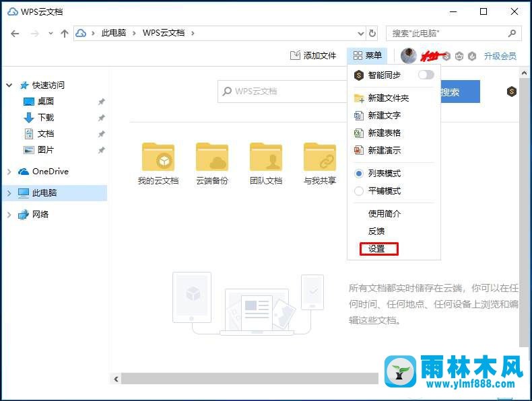532x401 pixels.
Task: Click the dark hexagon coin icon at right
Action: pyautogui.click(x=512, y=92)
